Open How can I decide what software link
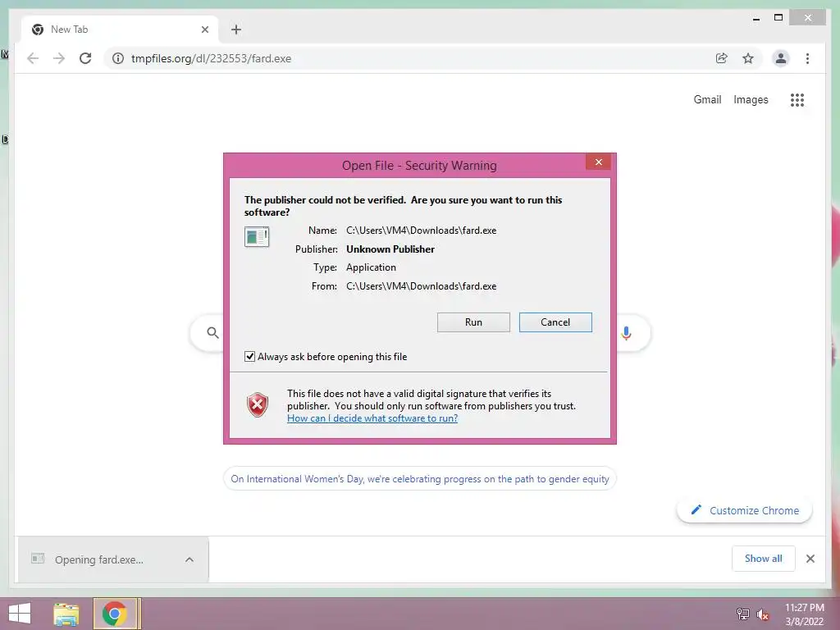The width and height of the screenshot is (840, 630). coord(372,418)
